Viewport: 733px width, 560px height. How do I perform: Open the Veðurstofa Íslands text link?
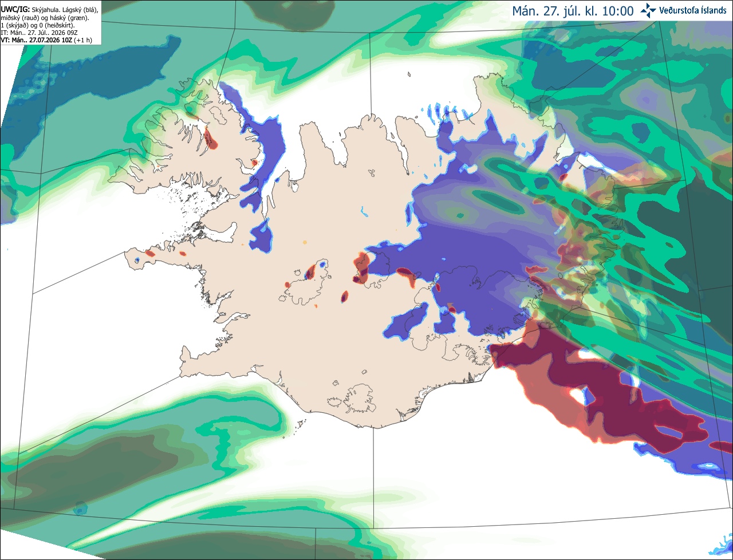click(692, 11)
